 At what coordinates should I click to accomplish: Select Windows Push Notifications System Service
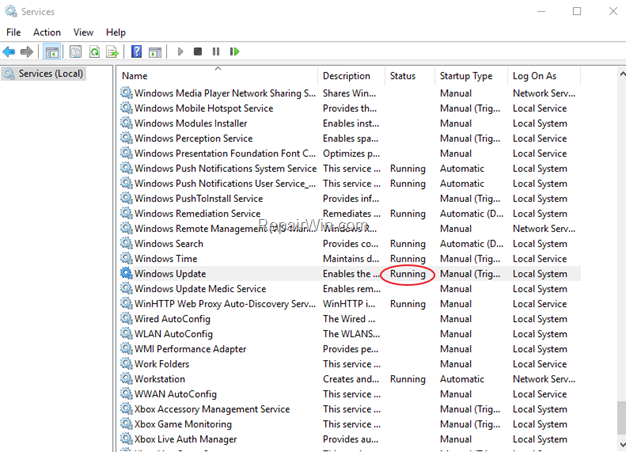(x=350, y=169)
